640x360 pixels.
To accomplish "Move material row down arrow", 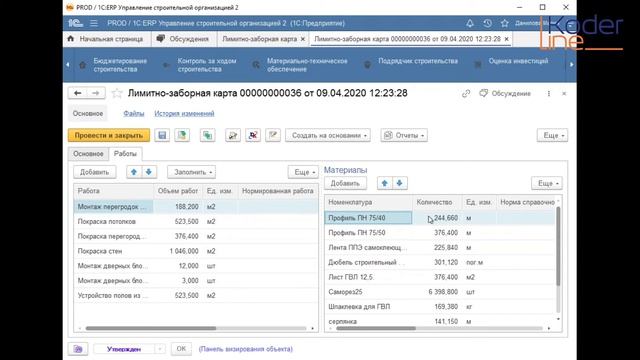I will point(400,183).
